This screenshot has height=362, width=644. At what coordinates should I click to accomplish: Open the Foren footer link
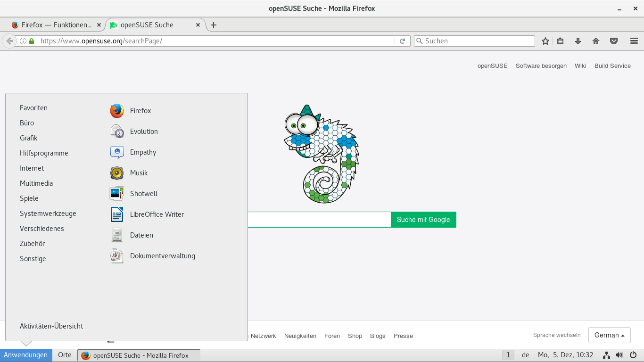[x=332, y=336]
